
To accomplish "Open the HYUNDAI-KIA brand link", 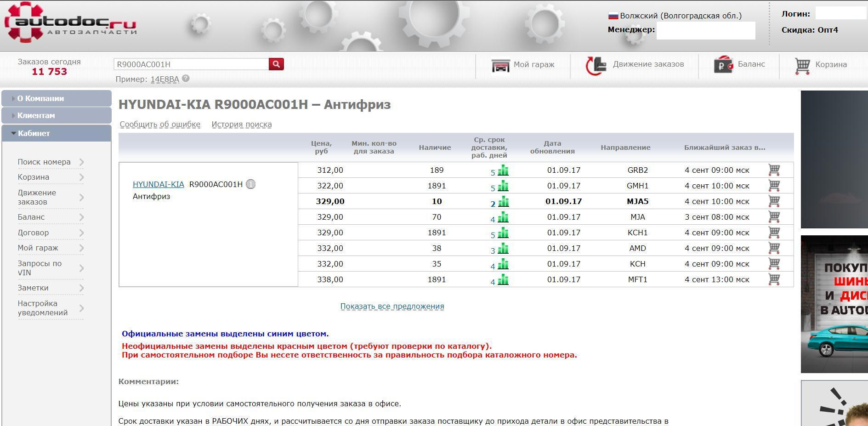I will tap(158, 184).
